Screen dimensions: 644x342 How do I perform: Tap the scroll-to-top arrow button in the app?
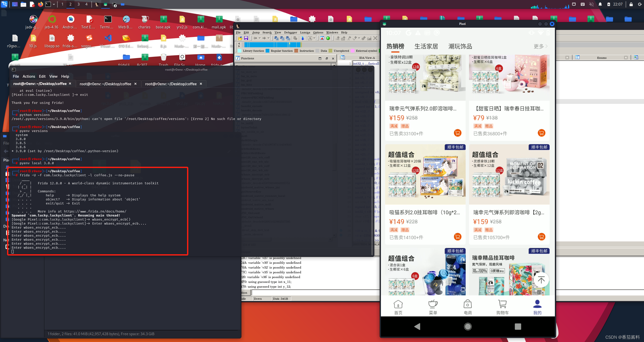pos(541,280)
